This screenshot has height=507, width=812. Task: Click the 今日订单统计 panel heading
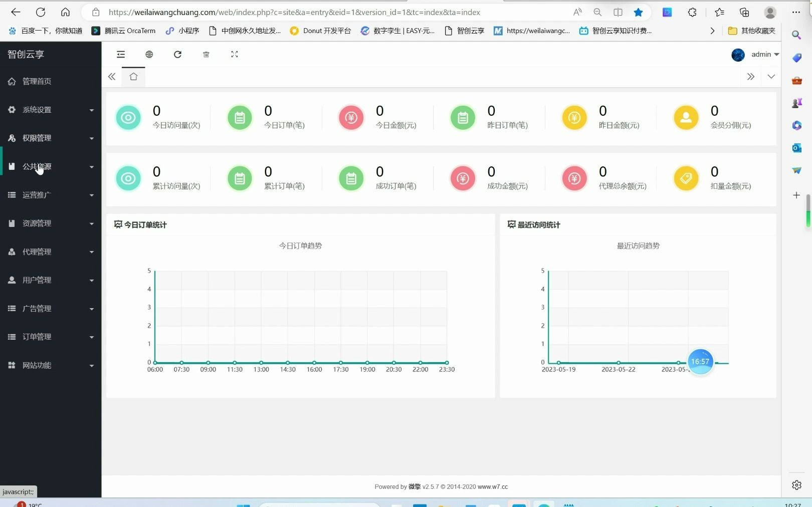click(140, 224)
